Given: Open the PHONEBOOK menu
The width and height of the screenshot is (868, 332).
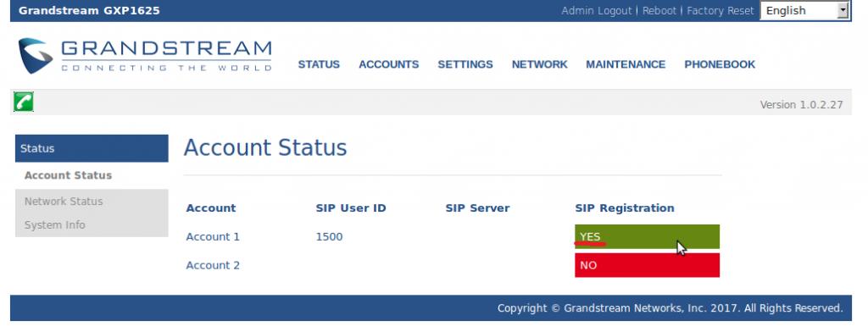Looking at the screenshot, I should [720, 64].
